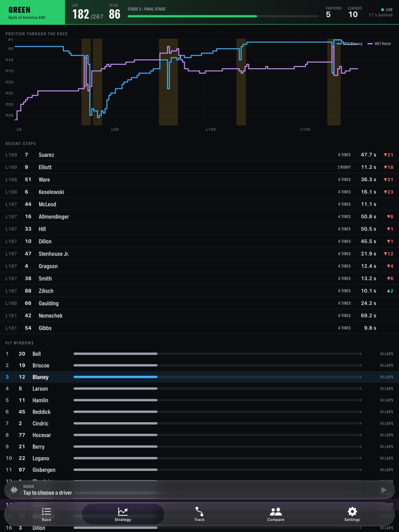399x532 pixels.
Task: Click Suarez's red down-21 position indicator
Action: [x=388, y=155]
